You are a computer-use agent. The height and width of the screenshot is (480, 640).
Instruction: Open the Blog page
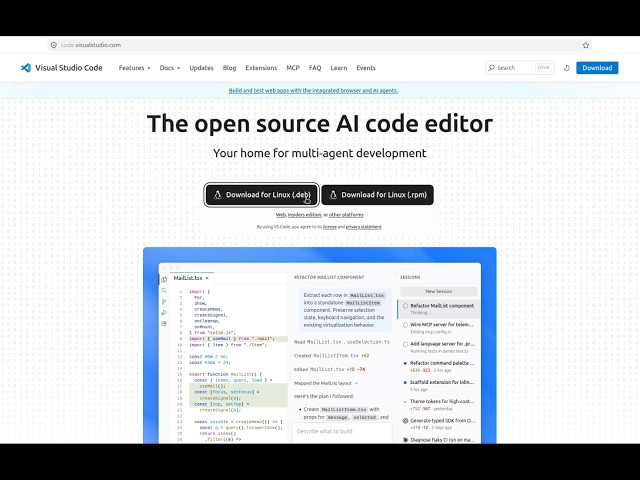point(229,68)
